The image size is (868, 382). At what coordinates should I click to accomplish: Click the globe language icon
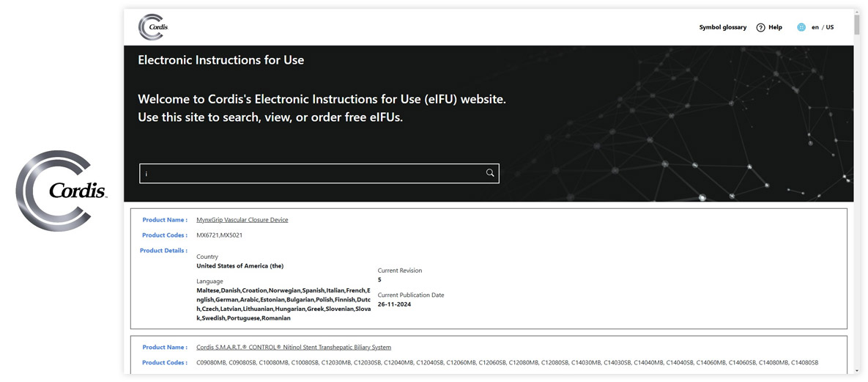[801, 27]
